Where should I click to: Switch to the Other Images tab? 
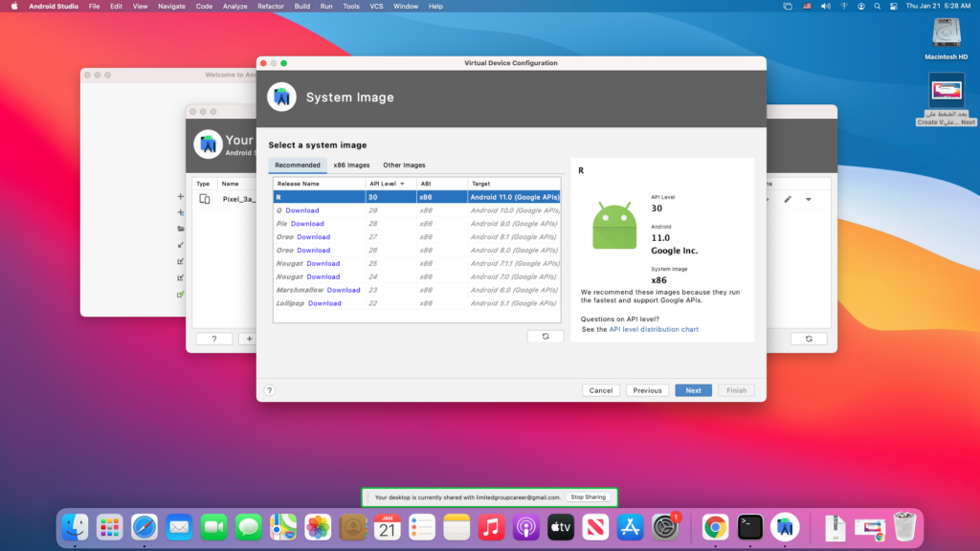(x=404, y=165)
